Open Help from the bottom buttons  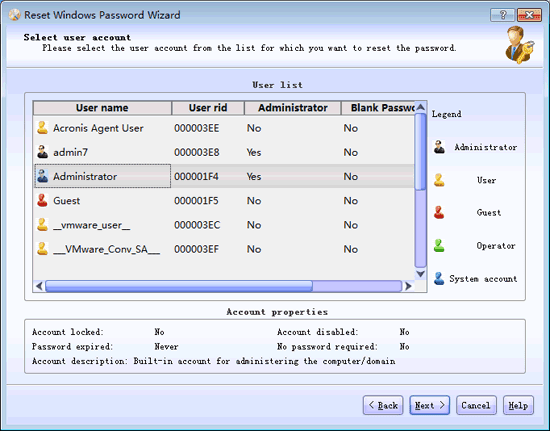tap(518, 405)
